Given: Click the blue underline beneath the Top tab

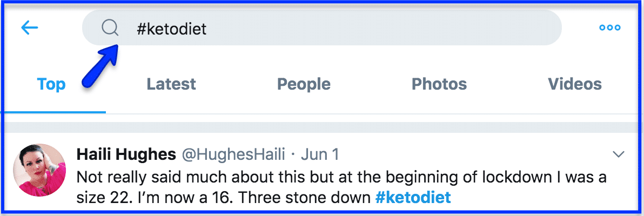Looking at the screenshot, I should [54, 112].
